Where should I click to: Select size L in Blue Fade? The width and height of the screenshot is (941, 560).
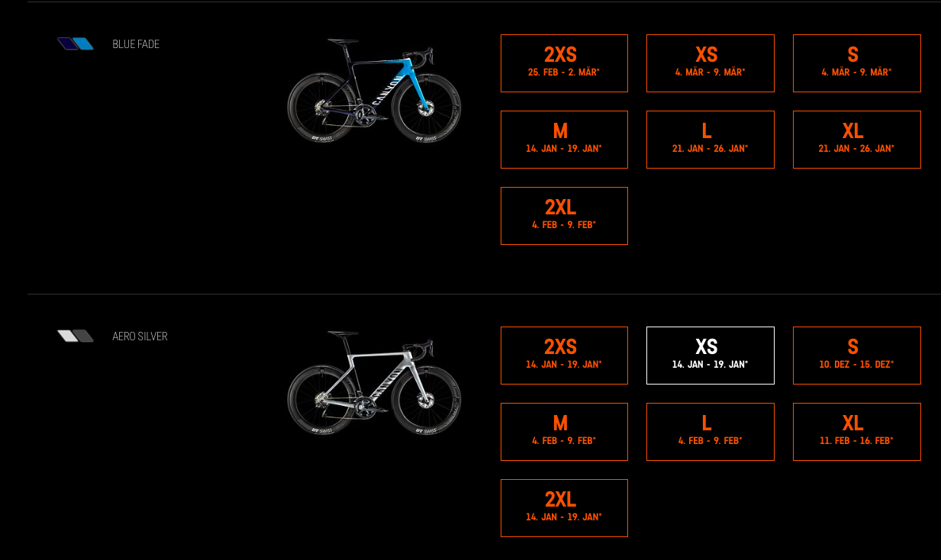click(x=710, y=140)
